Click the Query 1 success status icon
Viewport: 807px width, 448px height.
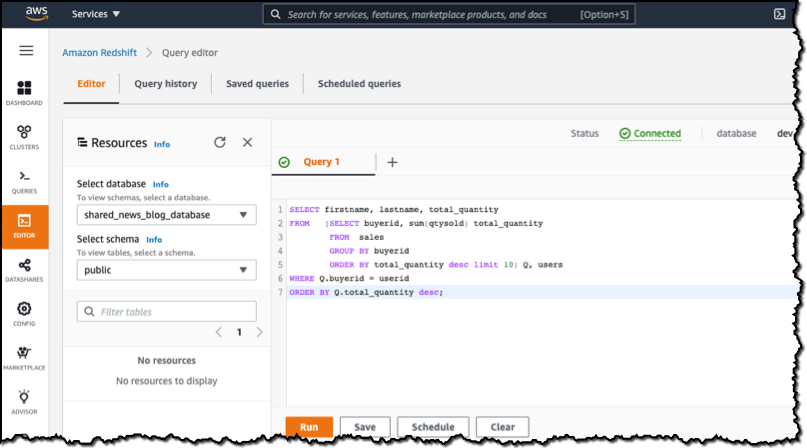[284, 162]
